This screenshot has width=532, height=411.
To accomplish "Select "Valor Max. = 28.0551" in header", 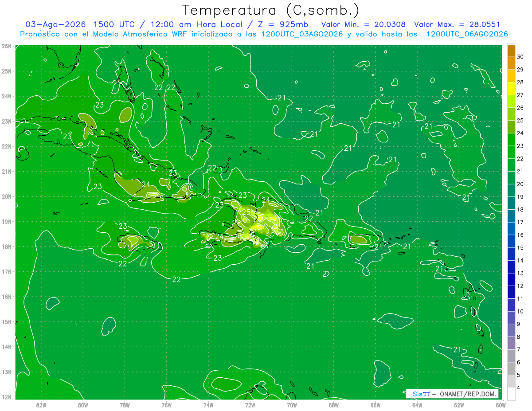I will coord(457,24).
